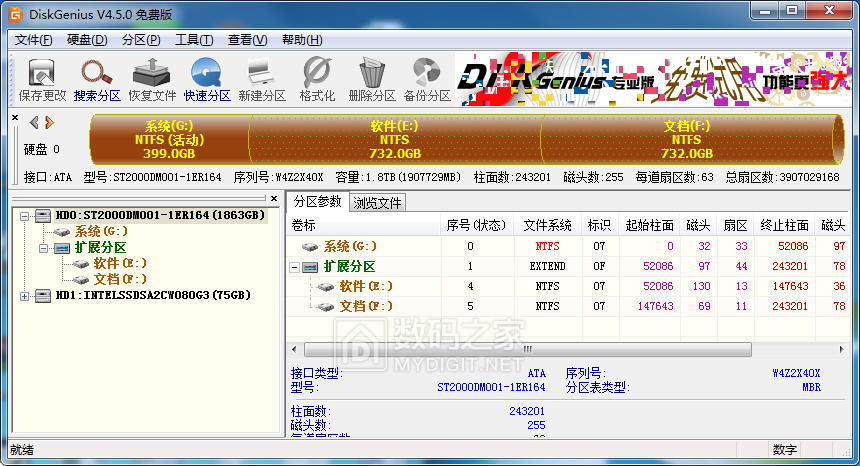Go to next disk with right arrow
The height and width of the screenshot is (466, 860).
[x=50, y=122]
